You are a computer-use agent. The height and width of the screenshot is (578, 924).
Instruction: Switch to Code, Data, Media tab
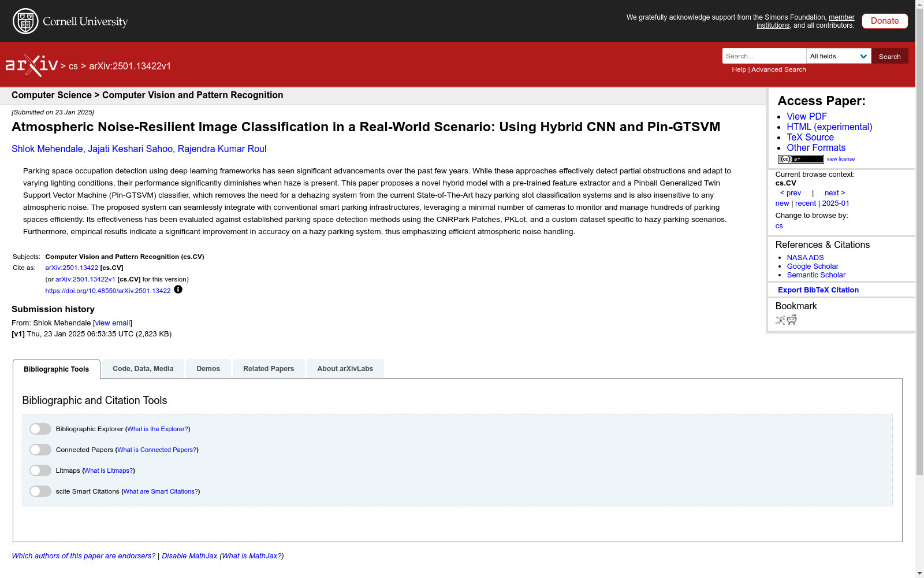click(143, 369)
